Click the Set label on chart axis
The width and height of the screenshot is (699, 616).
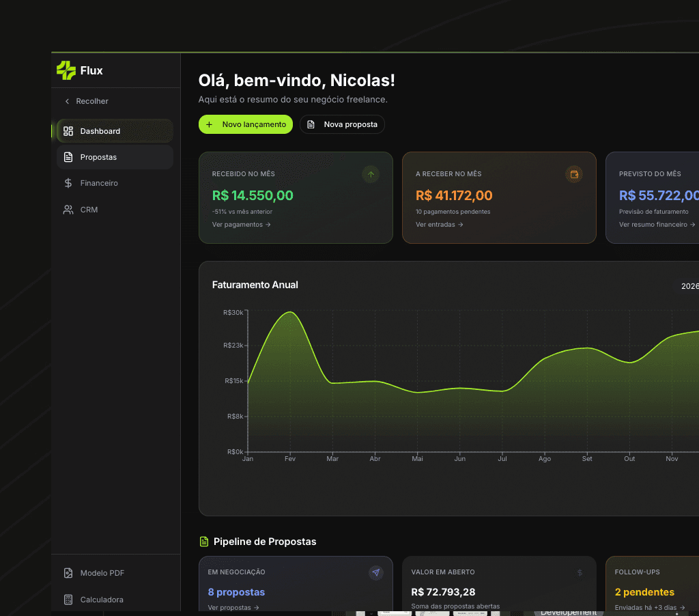point(587,458)
